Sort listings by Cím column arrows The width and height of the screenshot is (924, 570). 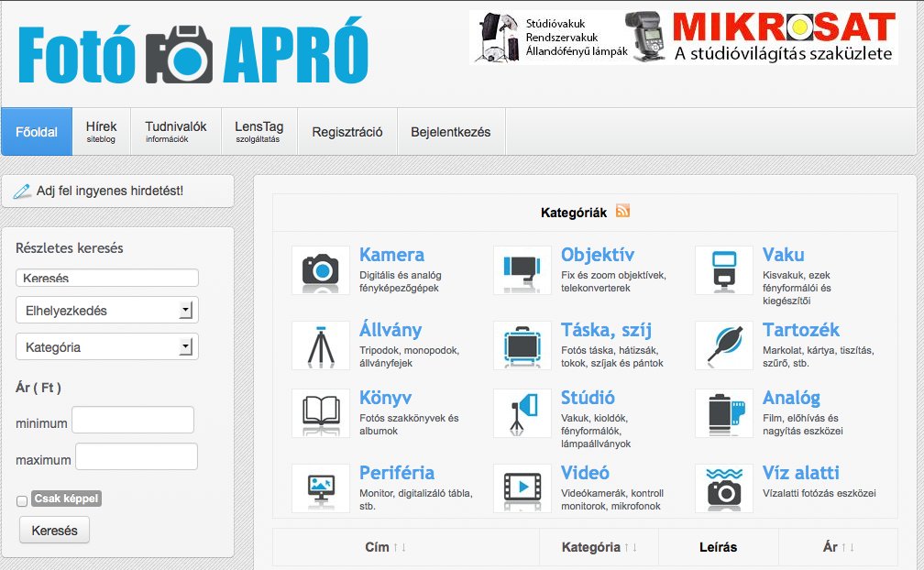400,547
